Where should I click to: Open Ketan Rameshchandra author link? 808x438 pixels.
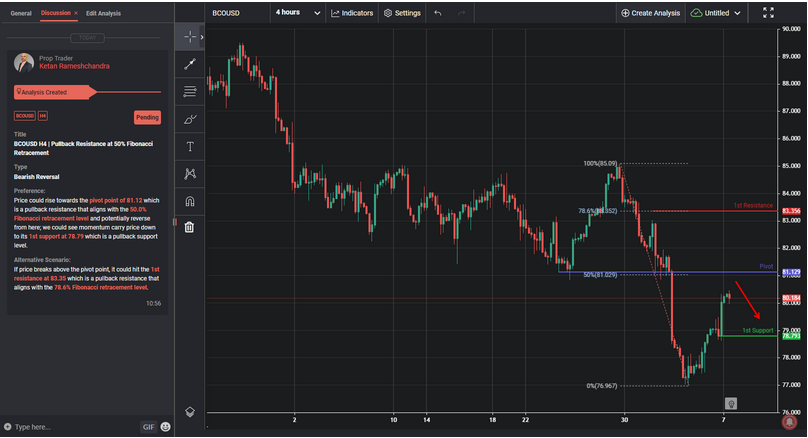click(x=74, y=66)
